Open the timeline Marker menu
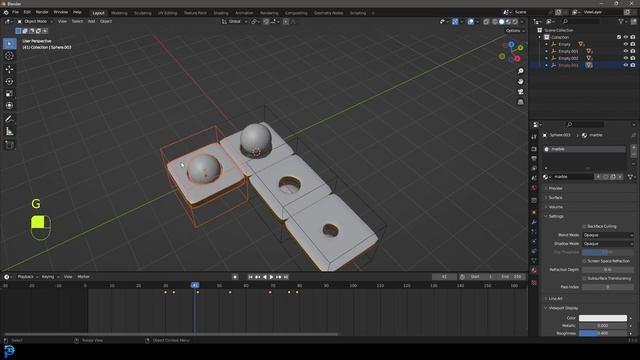The height and width of the screenshot is (360, 640). point(83,277)
